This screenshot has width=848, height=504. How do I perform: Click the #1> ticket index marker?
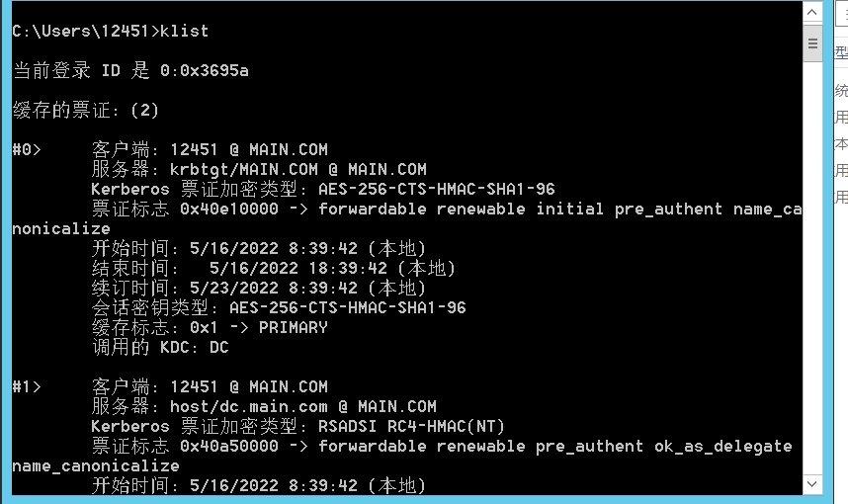tap(27, 386)
